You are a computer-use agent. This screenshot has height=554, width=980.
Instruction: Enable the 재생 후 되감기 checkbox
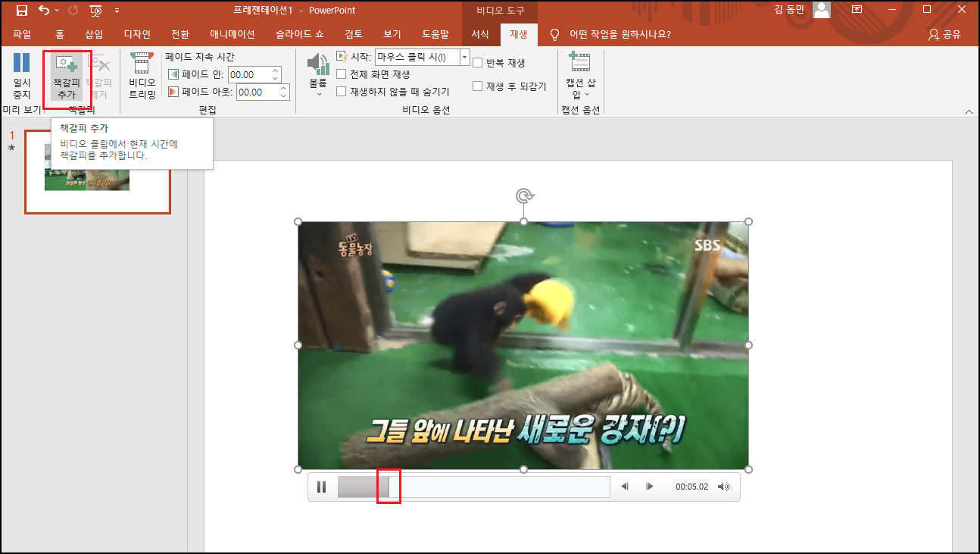click(x=478, y=86)
